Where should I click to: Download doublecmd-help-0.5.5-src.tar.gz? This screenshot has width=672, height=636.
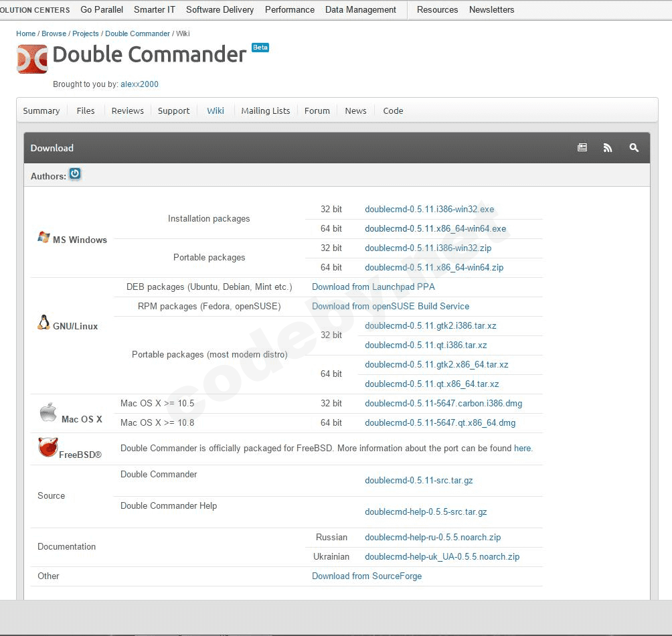pyautogui.click(x=426, y=511)
